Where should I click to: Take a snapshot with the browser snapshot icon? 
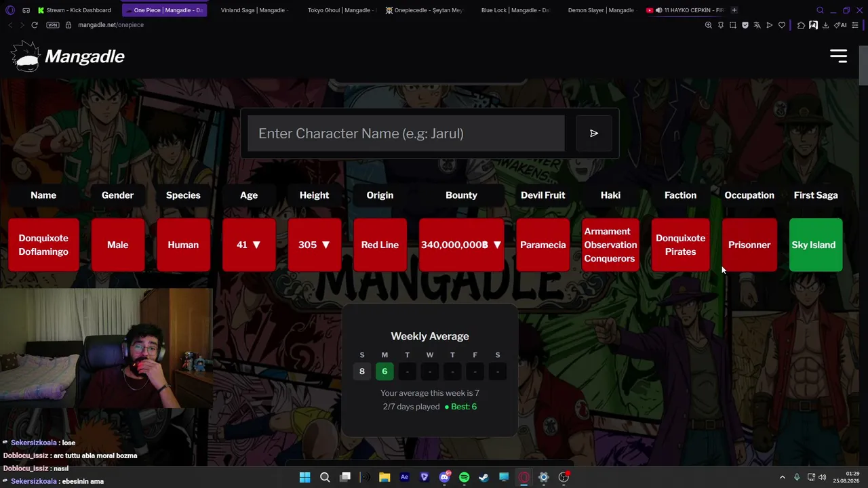tap(733, 25)
